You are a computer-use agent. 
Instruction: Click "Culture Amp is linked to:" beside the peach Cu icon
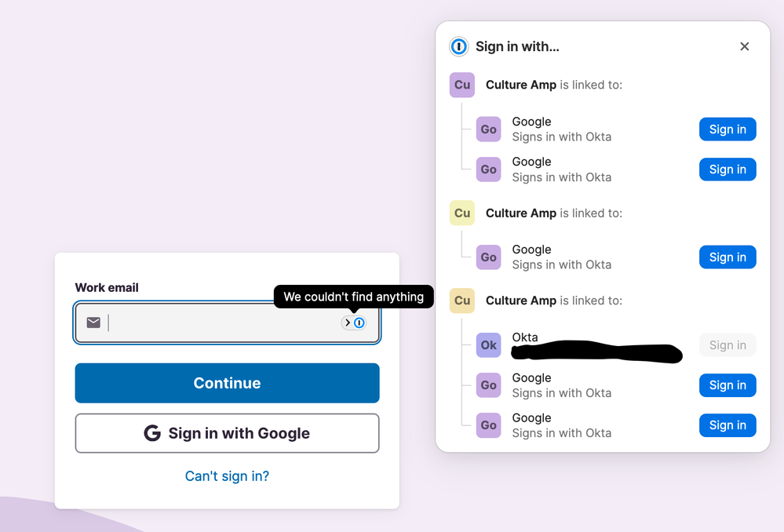pyautogui.click(x=554, y=301)
